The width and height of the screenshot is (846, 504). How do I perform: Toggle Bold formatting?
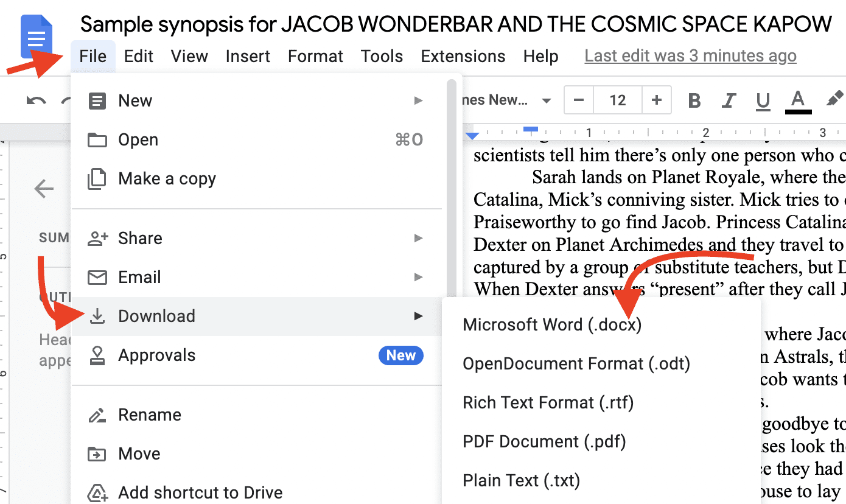point(694,100)
